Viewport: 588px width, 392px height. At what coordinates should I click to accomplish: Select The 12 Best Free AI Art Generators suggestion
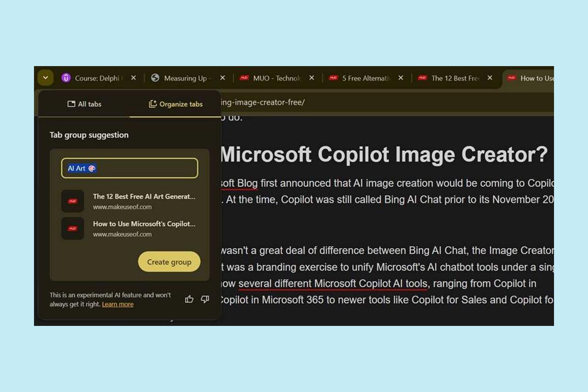130,201
